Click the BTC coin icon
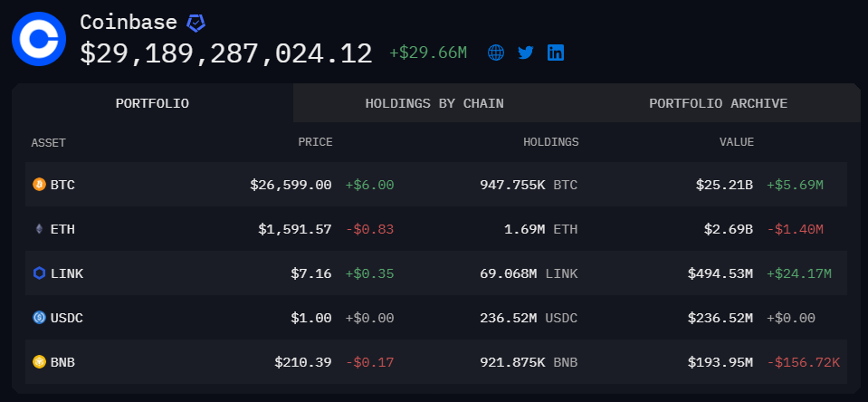 point(39,185)
